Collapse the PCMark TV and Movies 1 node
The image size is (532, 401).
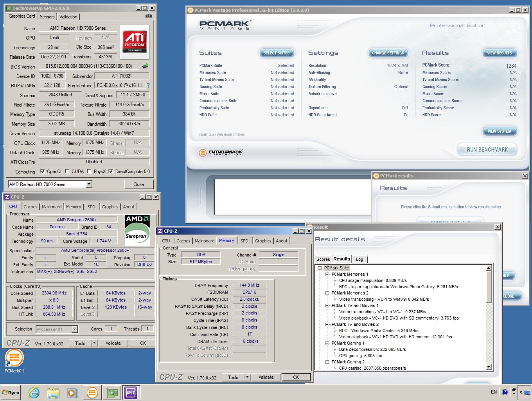click(x=327, y=306)
